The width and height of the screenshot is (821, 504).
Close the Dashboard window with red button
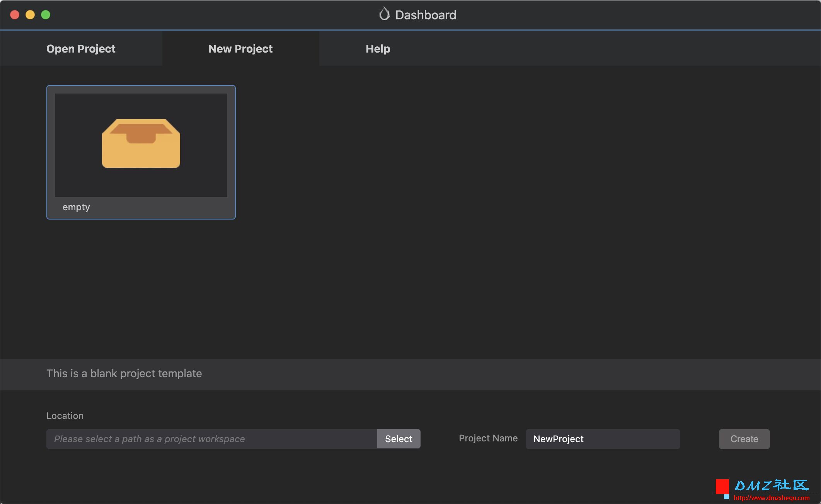[15, 15]
